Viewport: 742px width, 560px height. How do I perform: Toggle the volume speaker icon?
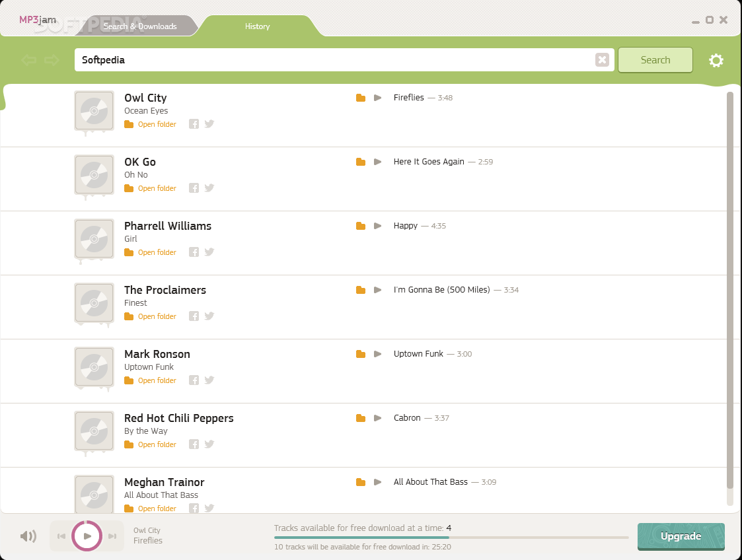click(28, 536)
